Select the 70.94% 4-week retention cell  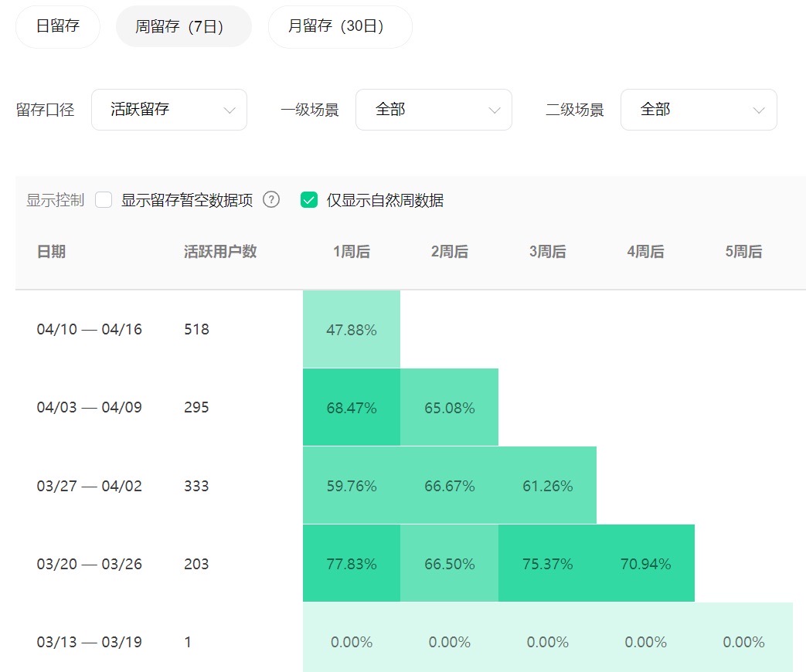tap(645, 564)
